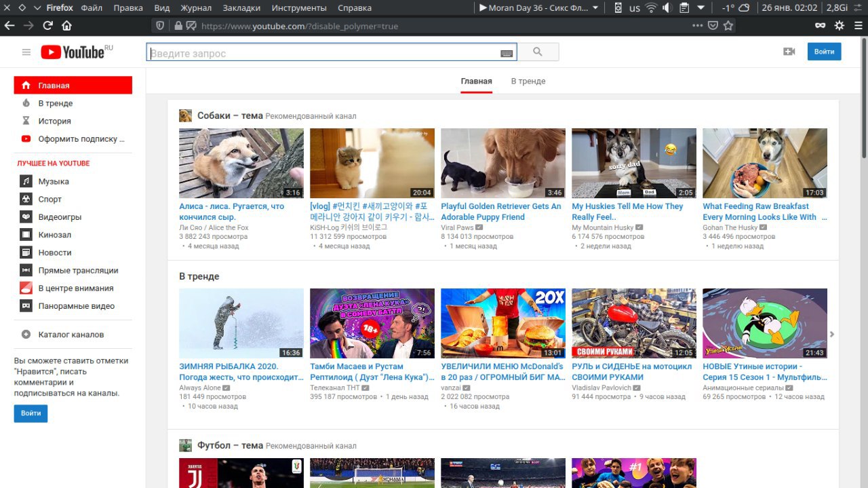
Task: Select Главная in the sidebar
Action: 73,86
